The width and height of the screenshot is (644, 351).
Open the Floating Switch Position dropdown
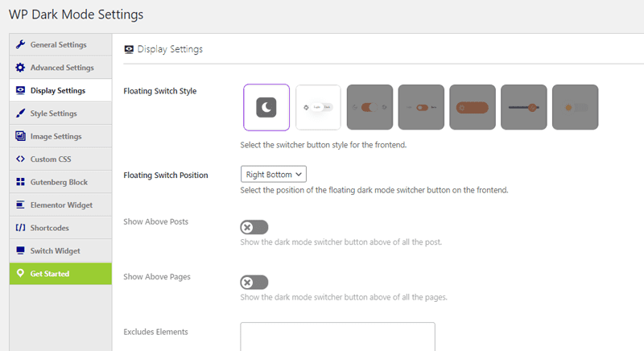274,174
